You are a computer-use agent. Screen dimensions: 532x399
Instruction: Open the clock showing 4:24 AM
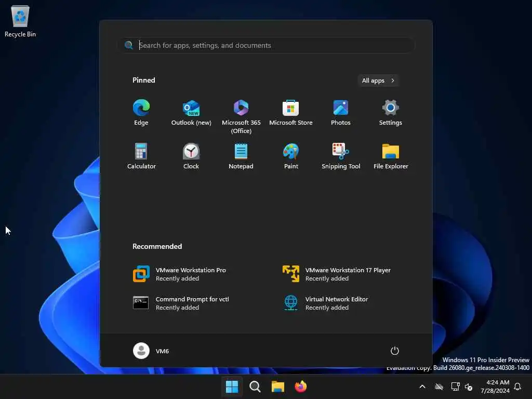[x=495, y=387]
